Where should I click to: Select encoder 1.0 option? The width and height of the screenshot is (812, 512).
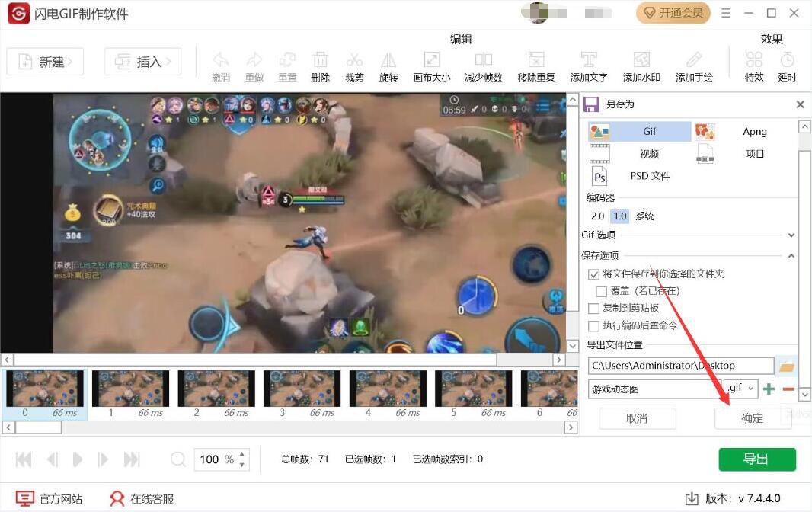tap(620, 216)
